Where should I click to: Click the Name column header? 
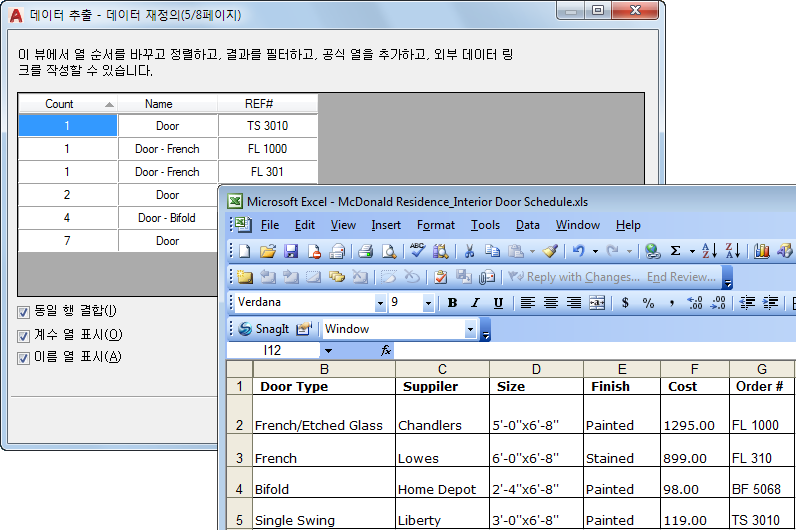pos(168,104)
